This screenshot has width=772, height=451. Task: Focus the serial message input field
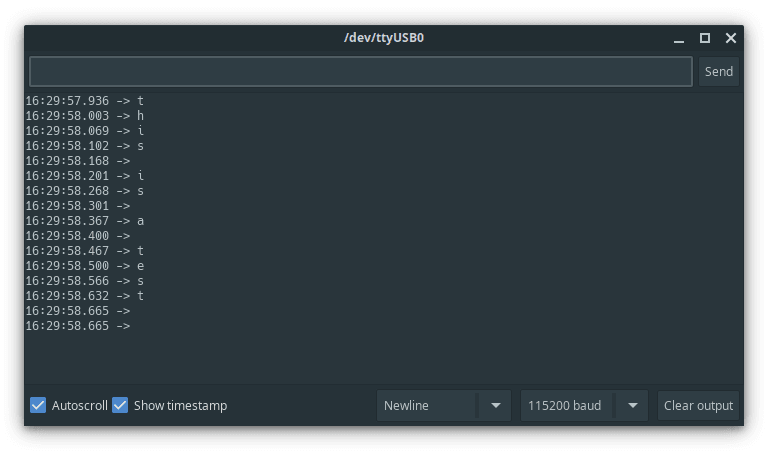click(x=360, y=71)
